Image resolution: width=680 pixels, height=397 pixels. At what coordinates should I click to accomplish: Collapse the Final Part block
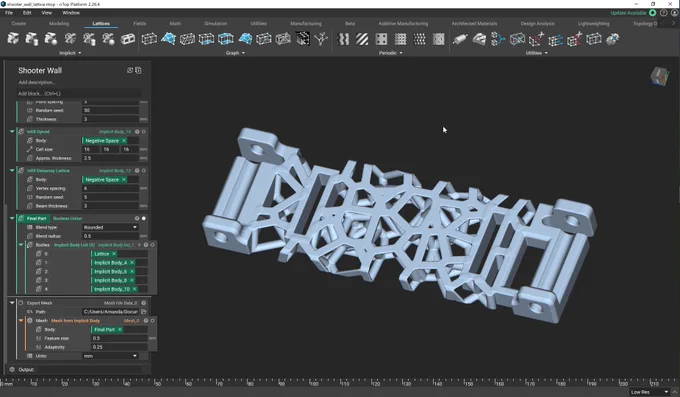12,218
